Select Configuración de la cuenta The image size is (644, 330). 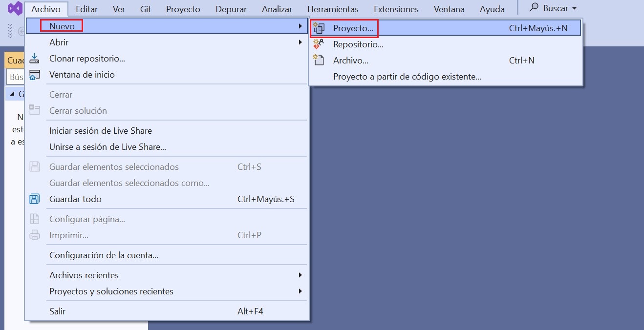[104, 255]
